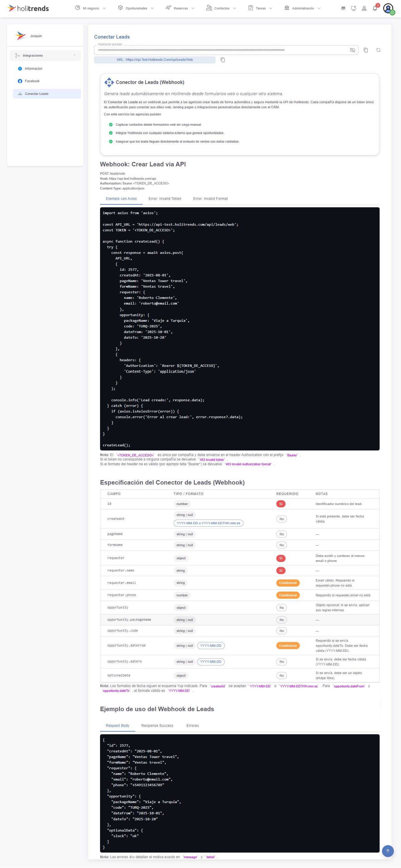Click the Api-Test Holitrends URL chip
Screen dimensions: 401x868
pos(155,60)
